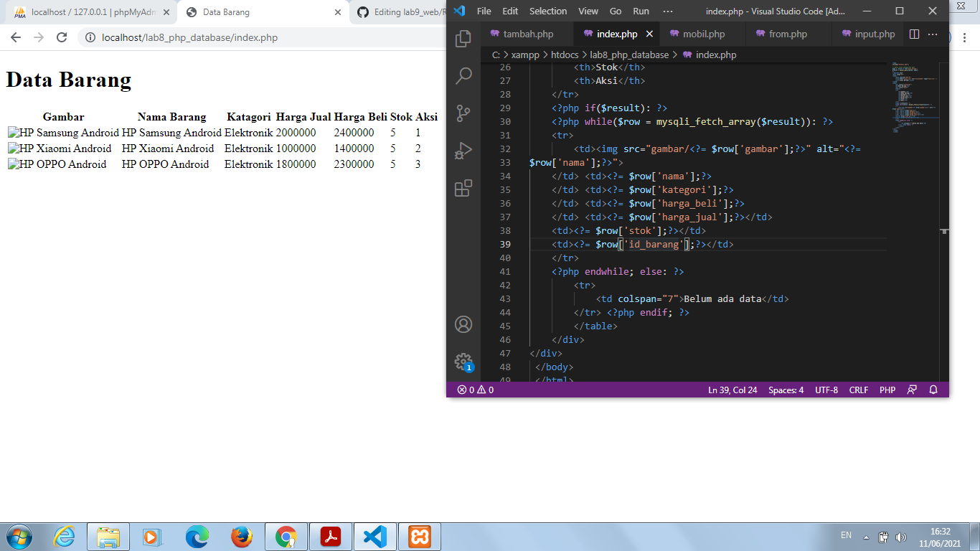Switch to Visual Studio Code in the taskbar
The width and height of the screenshot is (980, 551).
coord(375,537)
